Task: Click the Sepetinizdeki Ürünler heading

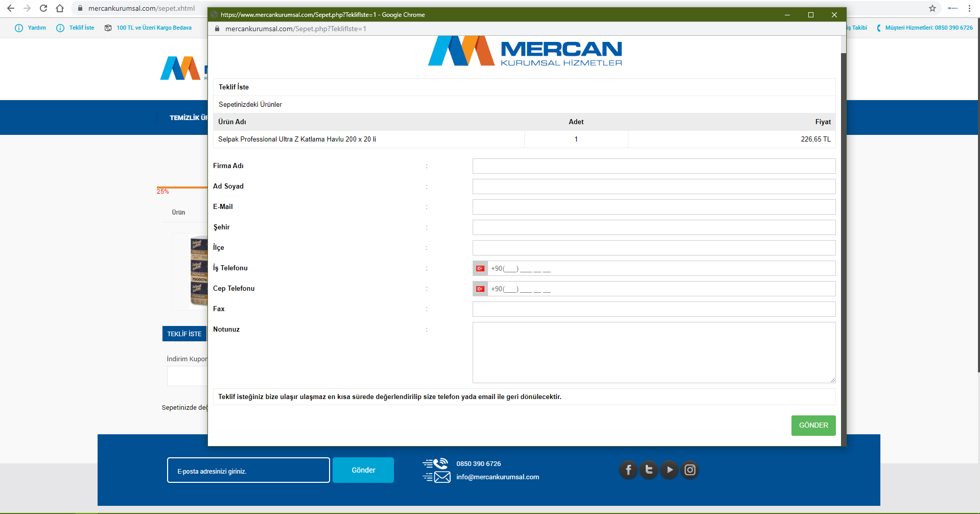Action: (x=250, y=105)
